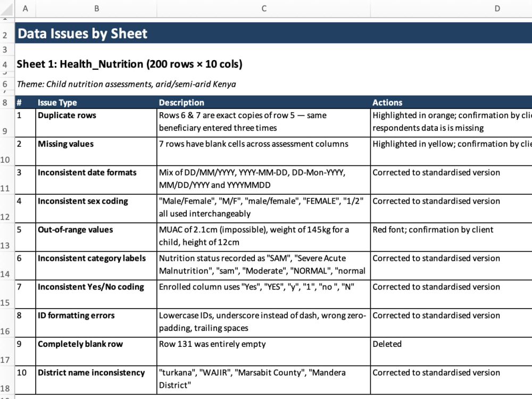The width and height of the screenshot is (532, 399).
Task: Click the 'Actions' header cell
Action: [x=451, y=103]
